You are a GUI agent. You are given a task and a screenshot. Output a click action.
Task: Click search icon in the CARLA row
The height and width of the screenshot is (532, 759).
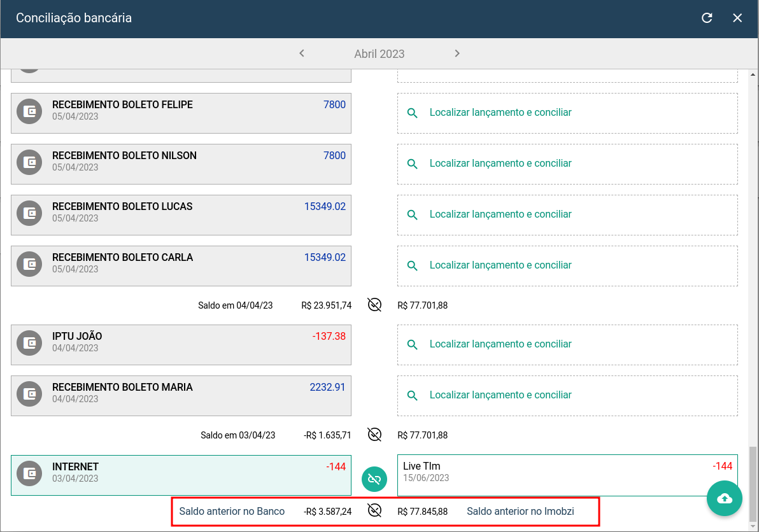(x=413, y=265)
